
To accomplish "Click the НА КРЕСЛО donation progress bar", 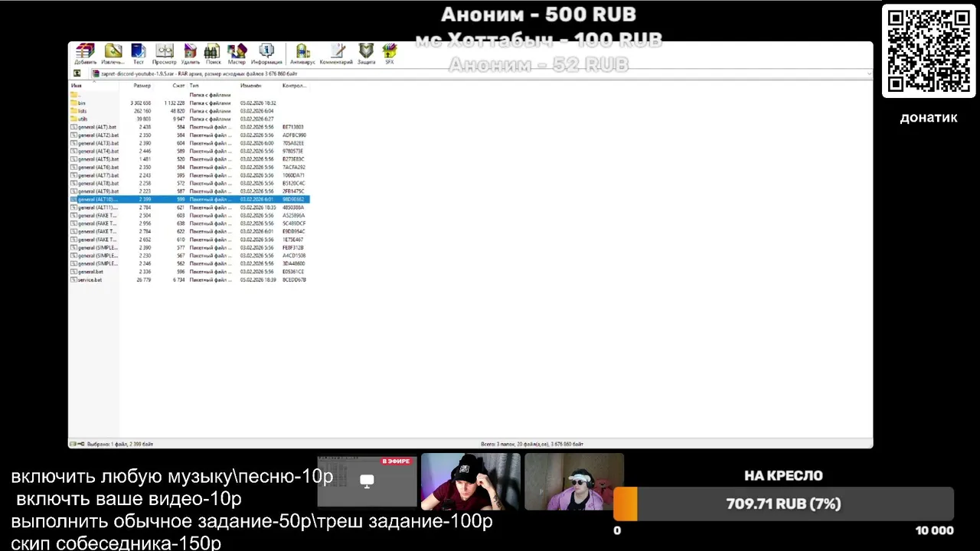I will 783,504.
